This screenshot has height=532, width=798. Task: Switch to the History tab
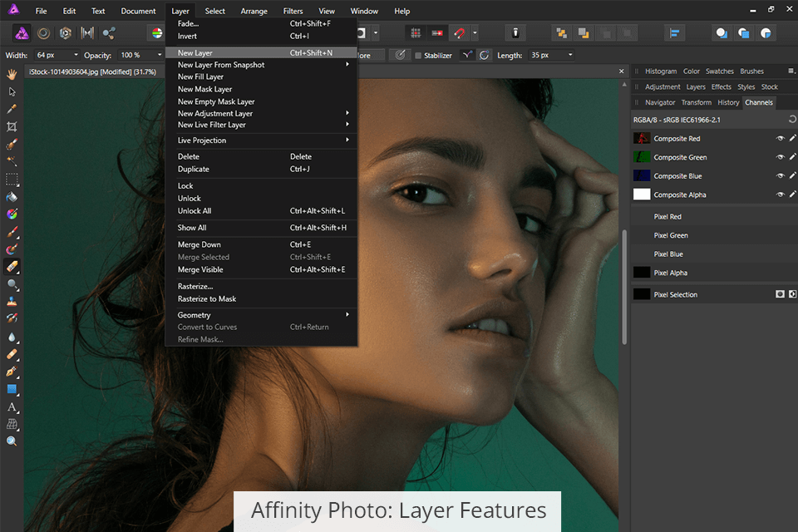click(x=728, y=102)
